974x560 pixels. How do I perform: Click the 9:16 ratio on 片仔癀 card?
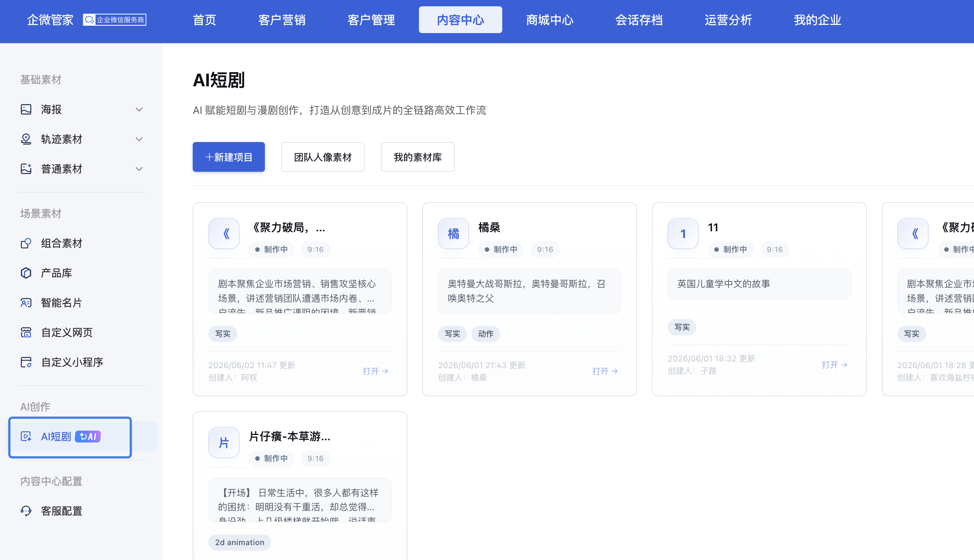pyautogui.click(x=315, y=458)
